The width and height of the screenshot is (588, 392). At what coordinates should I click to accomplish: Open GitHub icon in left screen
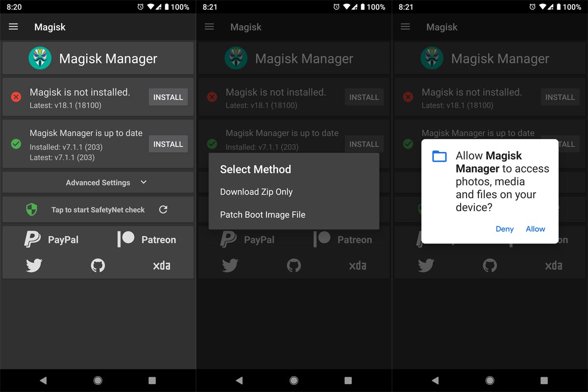98,266
